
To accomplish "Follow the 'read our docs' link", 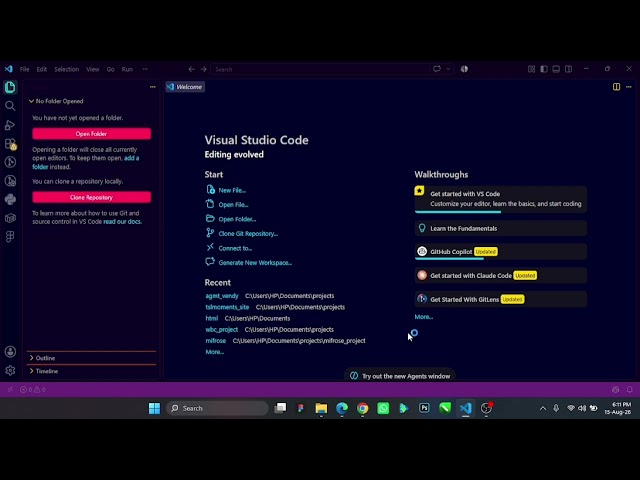I will tap(122, 222).
